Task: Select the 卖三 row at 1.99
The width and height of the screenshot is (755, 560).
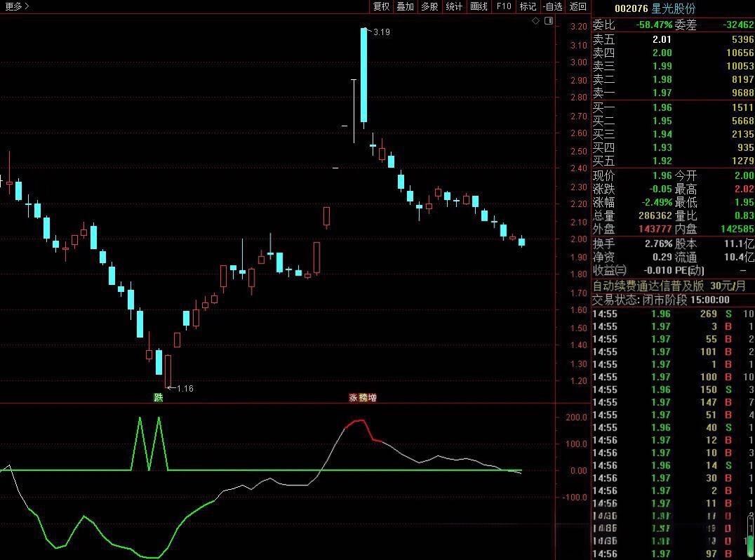Action: coord(673,67)
